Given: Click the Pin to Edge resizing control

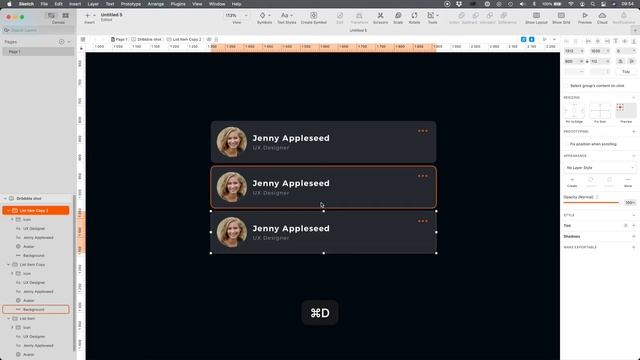Looking at the screenshot, I should pos(574,111).
